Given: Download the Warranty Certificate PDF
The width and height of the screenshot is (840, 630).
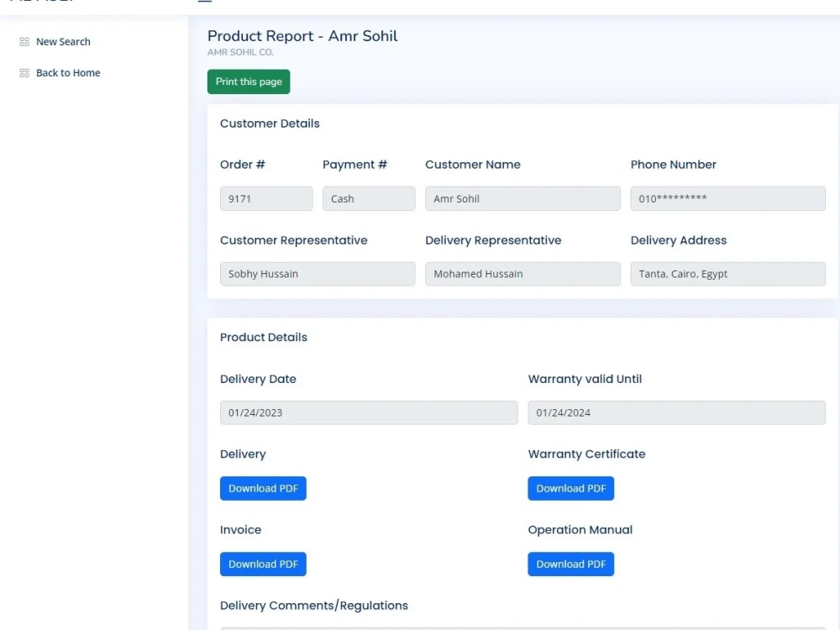Looking at the screenshot, I should 571,488.
